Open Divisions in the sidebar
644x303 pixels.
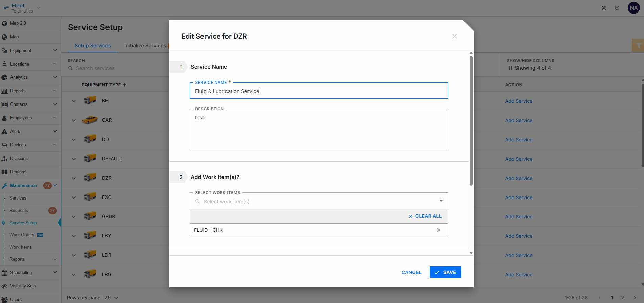(19, 159)
